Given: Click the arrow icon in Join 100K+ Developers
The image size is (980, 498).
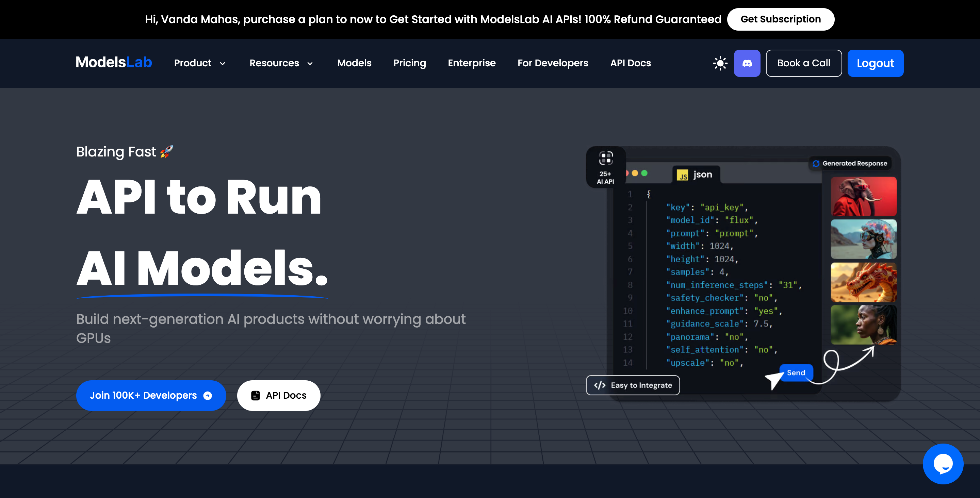Looking at the screenshot, I should coord(208,396).
